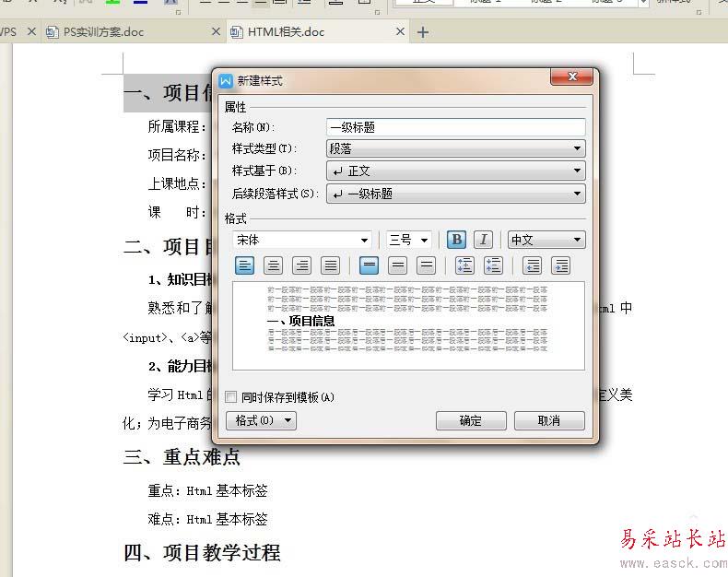Choose double line spacing icon

(x=427, y=265)
